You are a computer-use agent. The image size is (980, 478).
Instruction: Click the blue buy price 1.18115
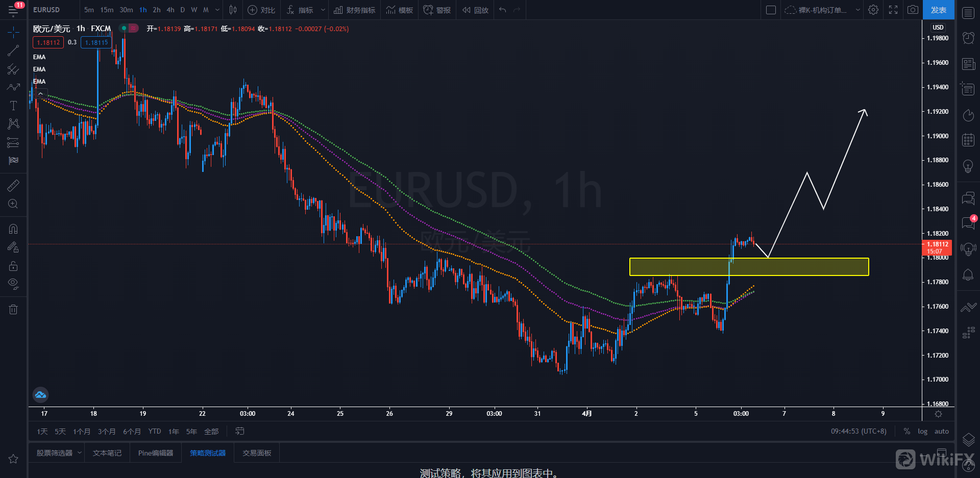tap(96, 42)
